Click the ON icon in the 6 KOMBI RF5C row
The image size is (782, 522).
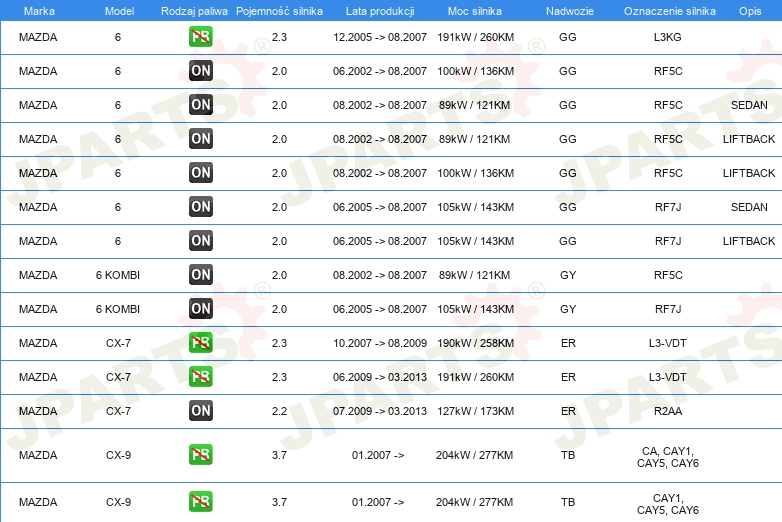click(x=200, y=275)
